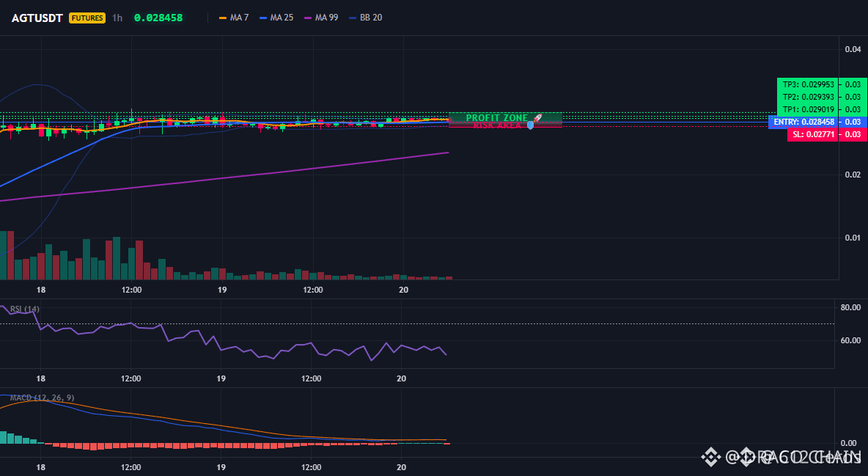This screenshot has height=476, width=868.
Task: Click the 0.04 price axis label
Action: pyautogui.click(x=853, y=49)
